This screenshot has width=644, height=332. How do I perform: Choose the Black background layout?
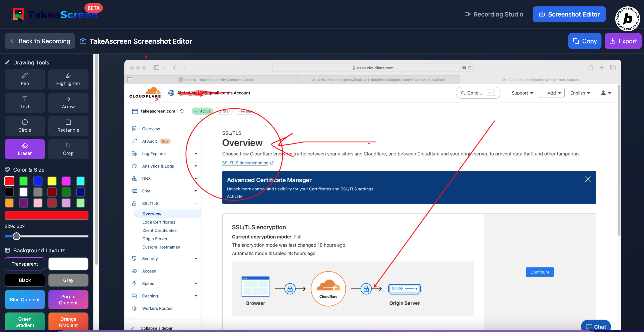coord(24,280)
